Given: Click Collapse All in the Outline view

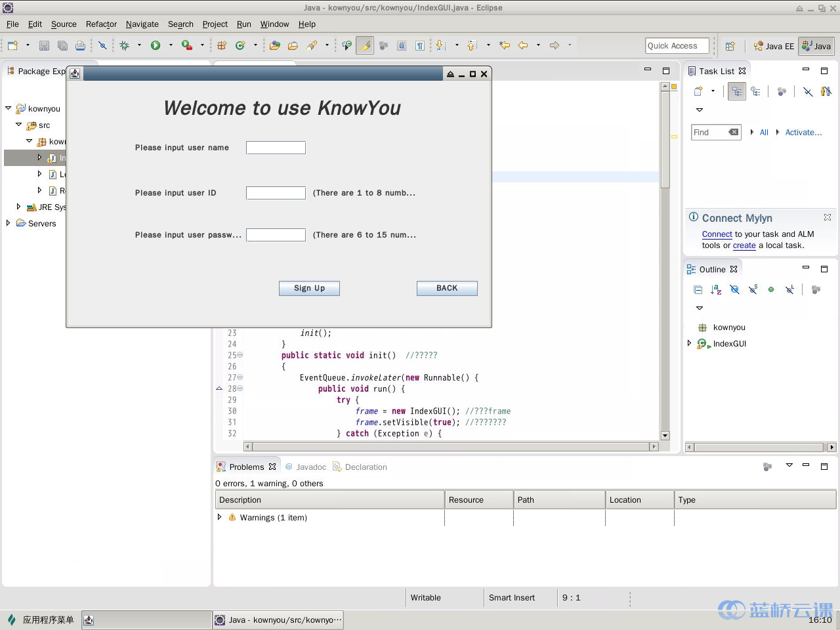Looking at the screenshot, I should (698, 289).
